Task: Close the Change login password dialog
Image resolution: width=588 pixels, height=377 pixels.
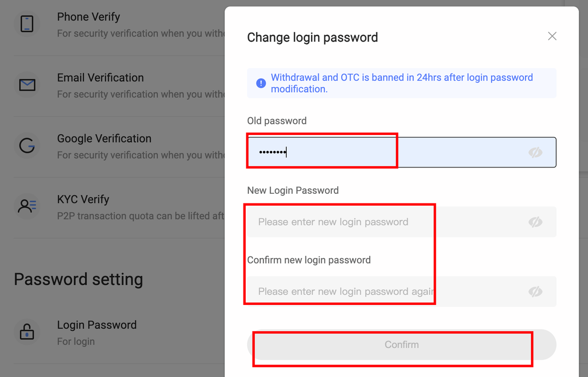Action: [552, 36]
